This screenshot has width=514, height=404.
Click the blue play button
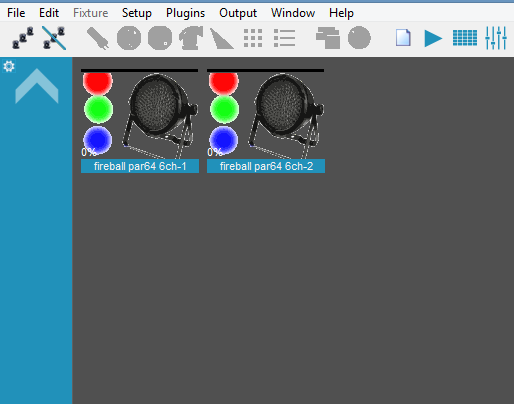coord(433,38)
